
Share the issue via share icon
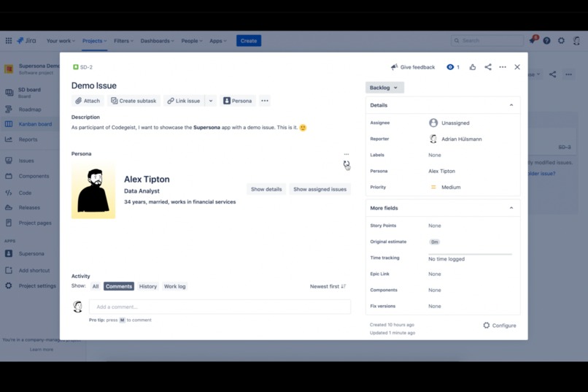pyautogui.click(x=488, y=67)
